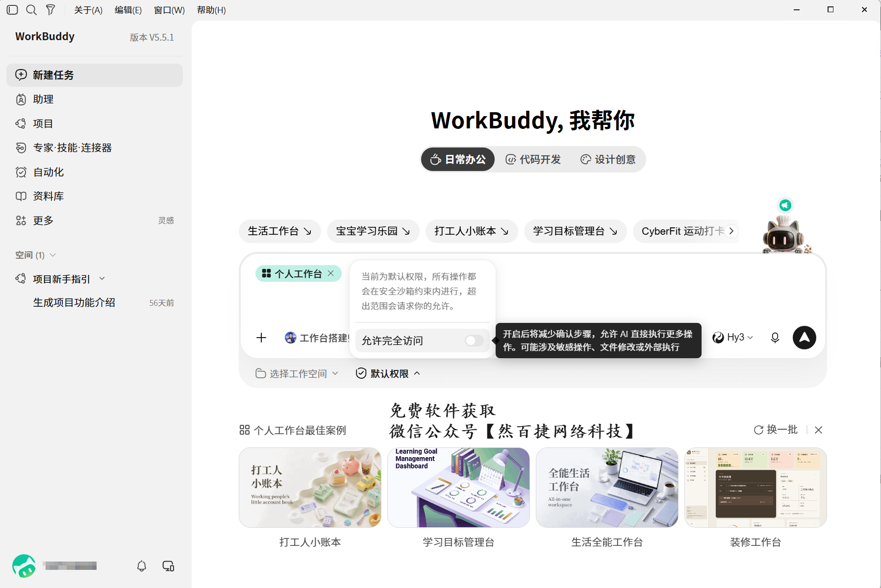Open the 装修工作台 case thumbnail
881x588 pixels.
pyautogui.click(x=755, y=488)
